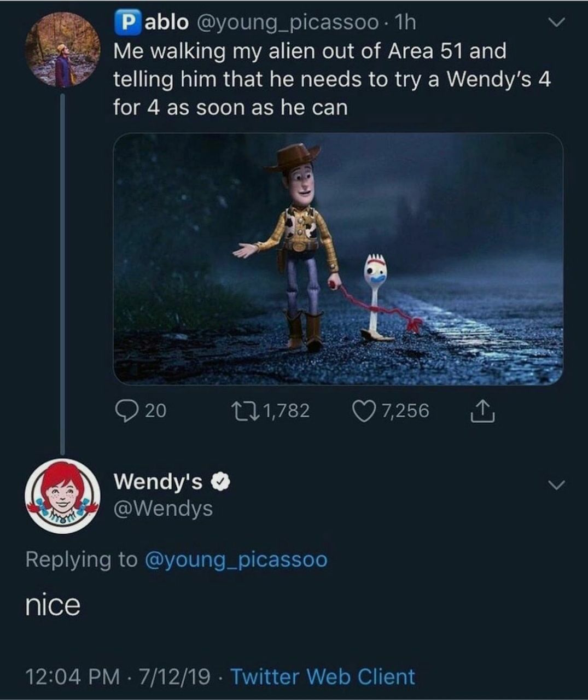Click Wendy's blue verified badge
The image size is (588, 700).
(219, 482)
